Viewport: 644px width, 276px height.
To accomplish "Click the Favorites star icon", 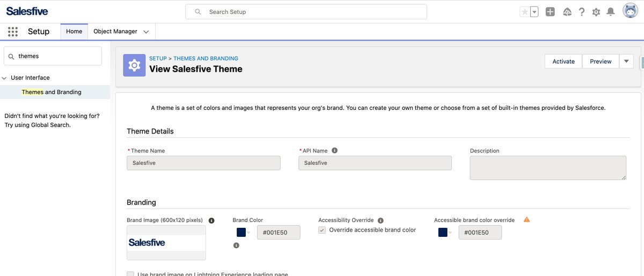I will 525,12.
